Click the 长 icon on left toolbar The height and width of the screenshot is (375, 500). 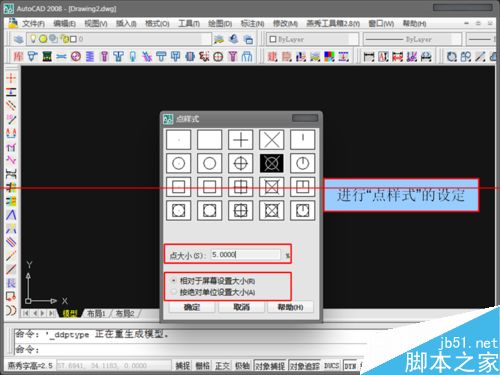11,283
